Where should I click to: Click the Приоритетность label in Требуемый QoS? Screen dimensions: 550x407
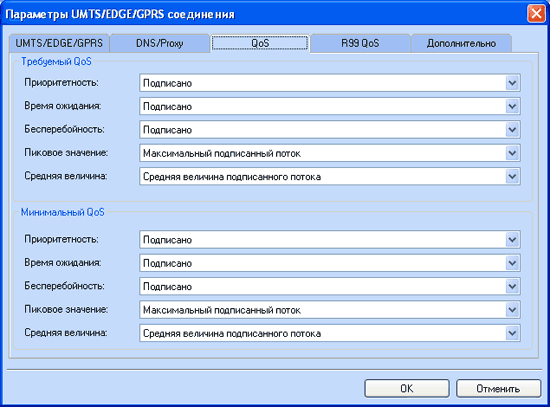coord(61,83)
